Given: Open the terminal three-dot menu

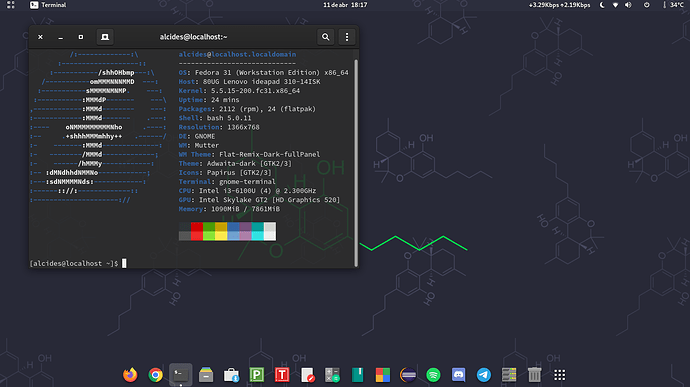Looking at the screenshot, I should 347,37.
